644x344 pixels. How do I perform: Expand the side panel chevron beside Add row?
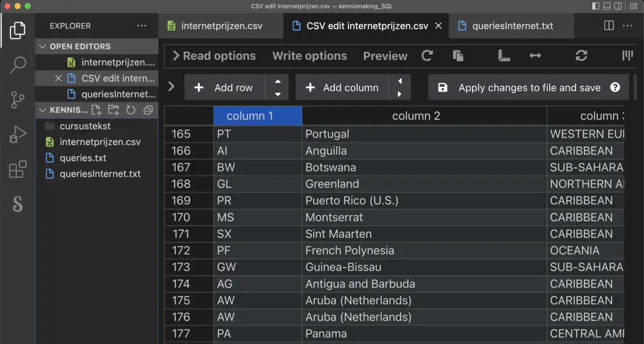tap(172, 87)
